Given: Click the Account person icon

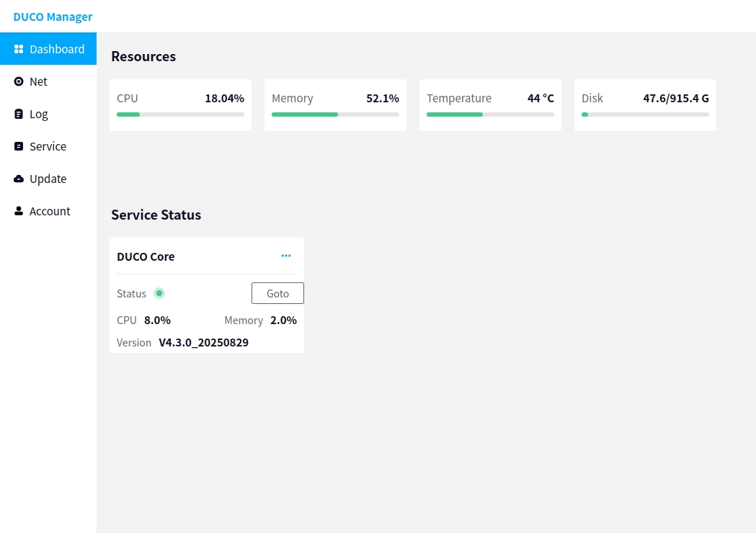Looking at the screenshot, I should (19, 211).
